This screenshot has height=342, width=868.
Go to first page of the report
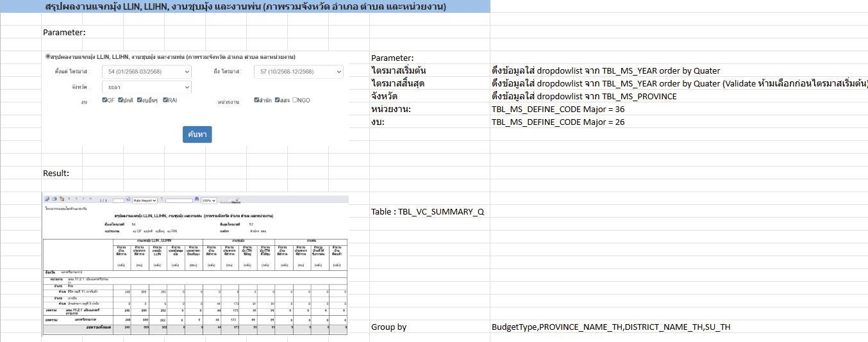[x=69, y=200]
